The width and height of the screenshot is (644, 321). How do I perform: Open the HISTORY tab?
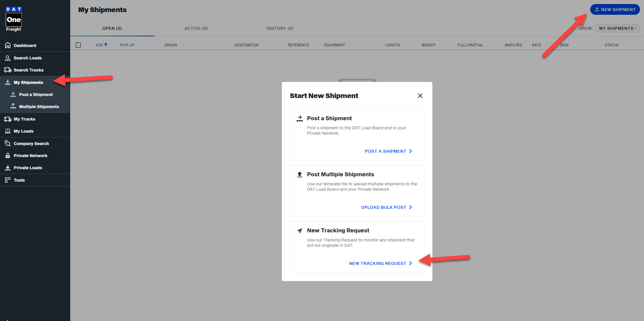pyautogui.click(x=280, y=28)
